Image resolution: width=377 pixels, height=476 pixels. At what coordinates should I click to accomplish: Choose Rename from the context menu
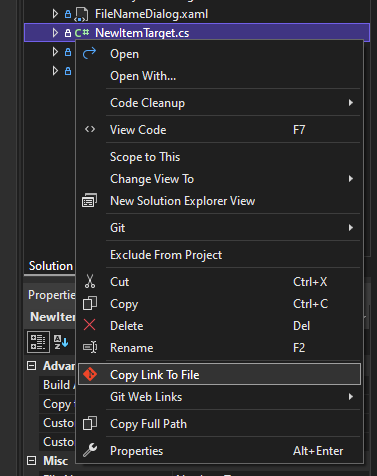pyautogui.click(x=219, y=348)
